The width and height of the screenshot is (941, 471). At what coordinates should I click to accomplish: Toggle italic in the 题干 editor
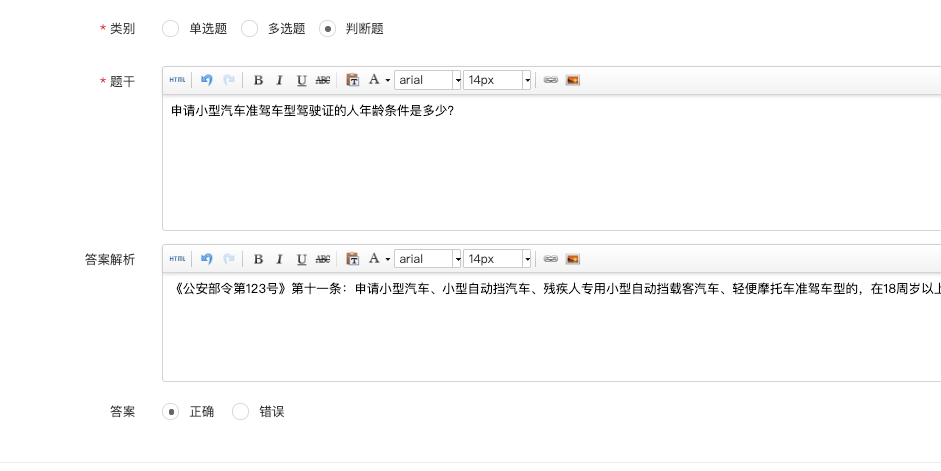279,80
